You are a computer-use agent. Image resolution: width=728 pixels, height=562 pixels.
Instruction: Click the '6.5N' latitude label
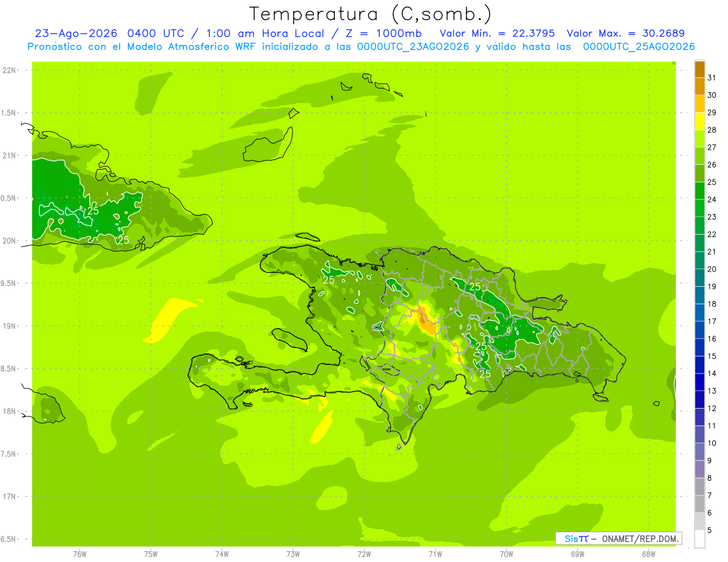coord(9,540)
